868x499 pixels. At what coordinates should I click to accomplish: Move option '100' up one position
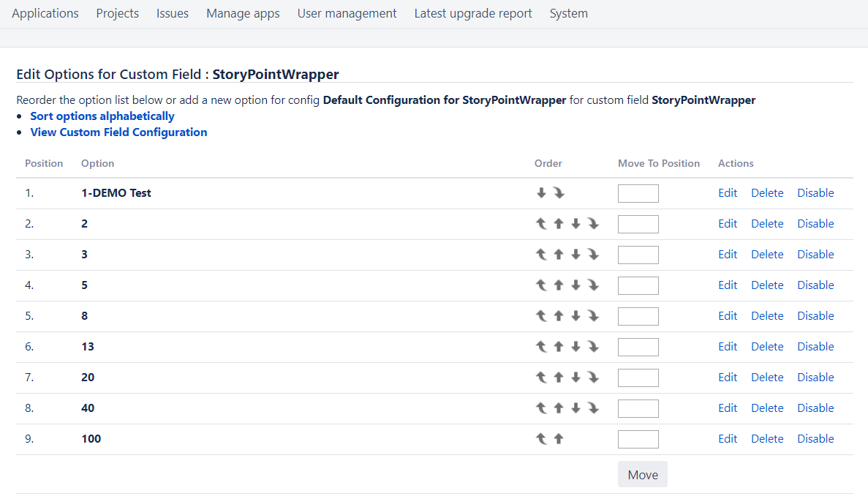(559, 439)
